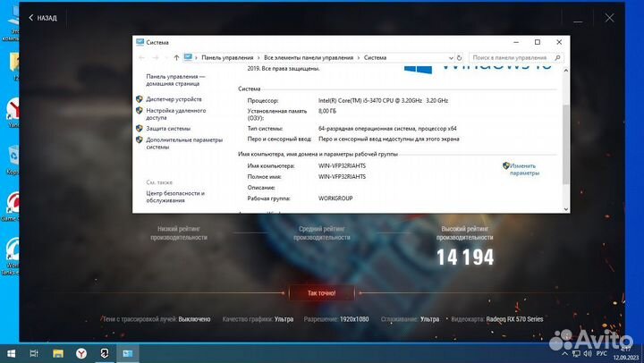Open Task View on the taskbar
The width and height of the screenshot is (644, 363).
(x=34, y=353)
